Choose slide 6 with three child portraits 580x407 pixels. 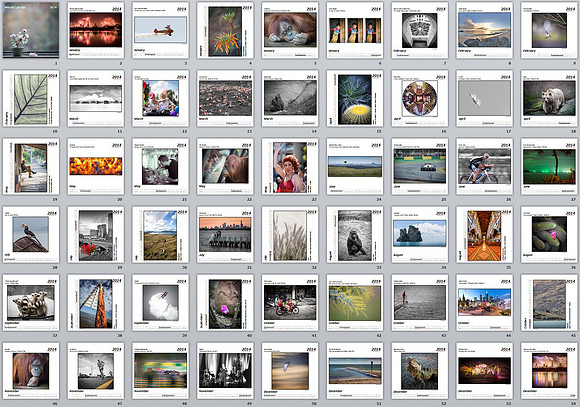[x=355, y=30]
